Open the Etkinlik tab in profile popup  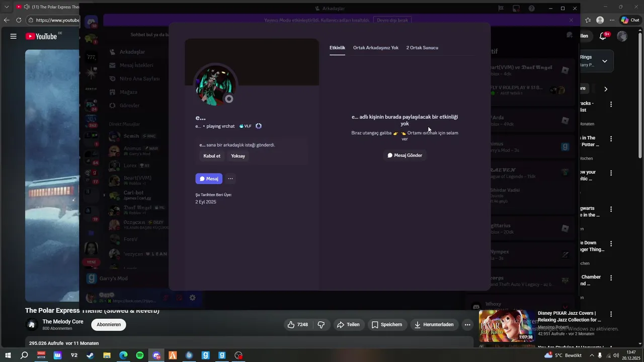337,48
